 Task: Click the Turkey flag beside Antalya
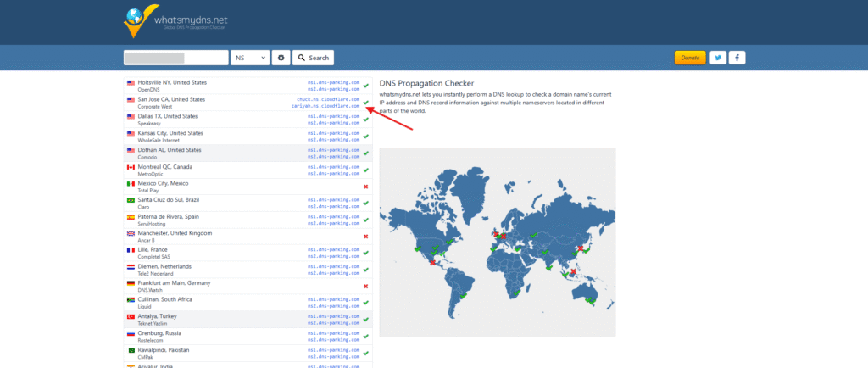point(131,316)
